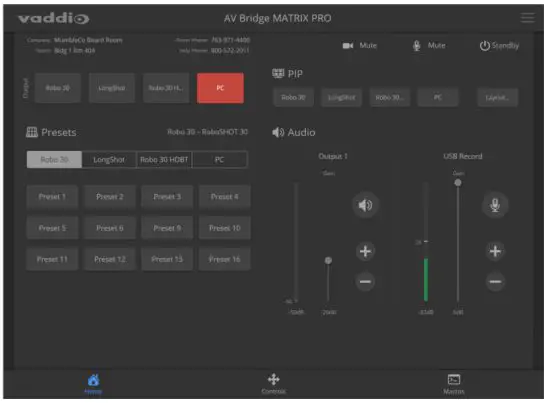550x403 pixels.
Task: Recall Preset 11
Action: click(52, 260)
